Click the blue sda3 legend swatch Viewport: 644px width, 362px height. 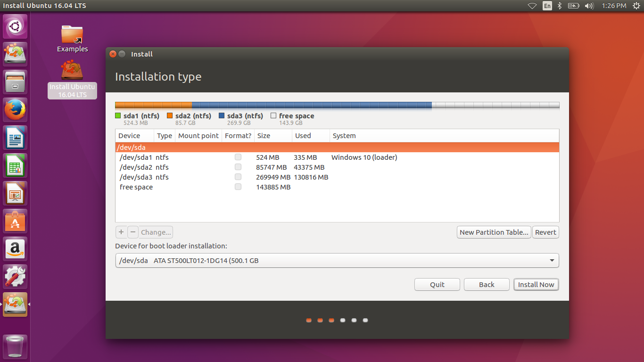click(x=222, y=115)
